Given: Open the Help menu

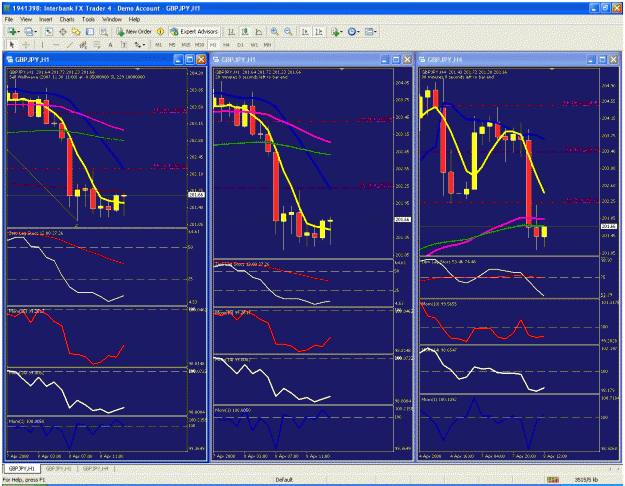Looking at the screenshot, I should coord(134,19).
